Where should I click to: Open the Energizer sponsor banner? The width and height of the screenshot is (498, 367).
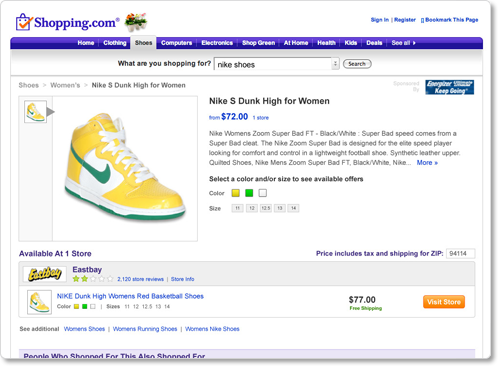(449, 87)
